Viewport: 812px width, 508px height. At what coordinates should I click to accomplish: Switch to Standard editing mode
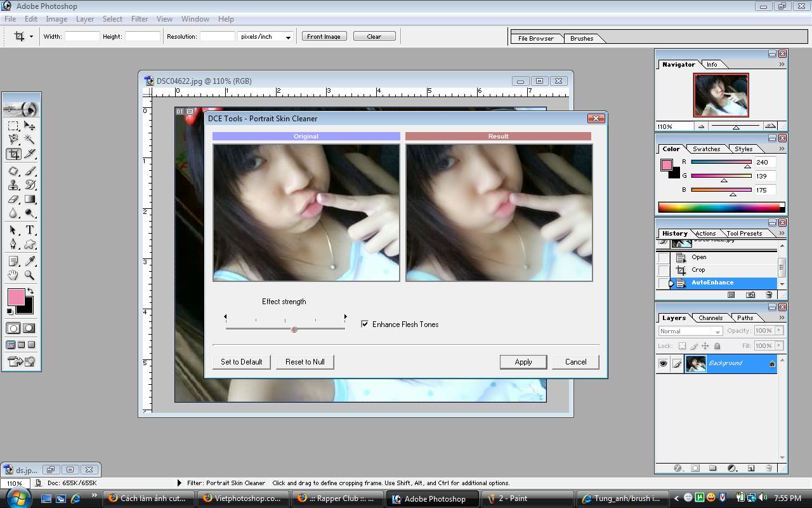pyautogui.click(x=13, y=328)
